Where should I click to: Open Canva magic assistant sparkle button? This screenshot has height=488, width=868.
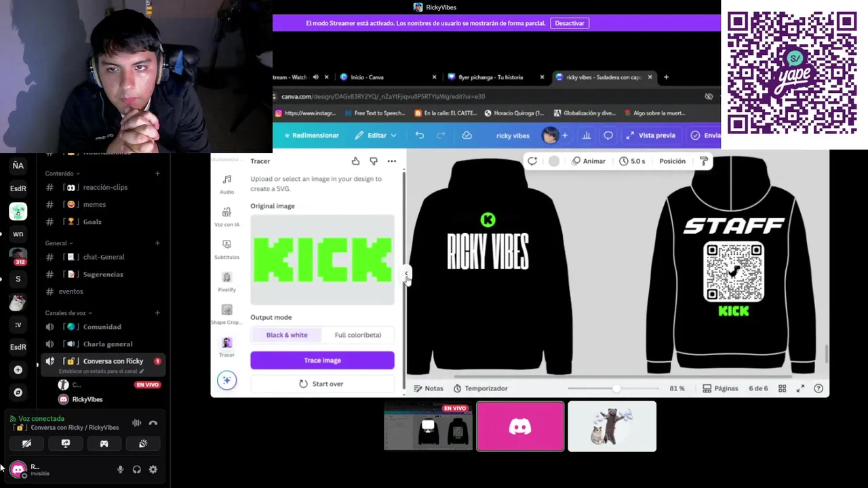(226, 380)
